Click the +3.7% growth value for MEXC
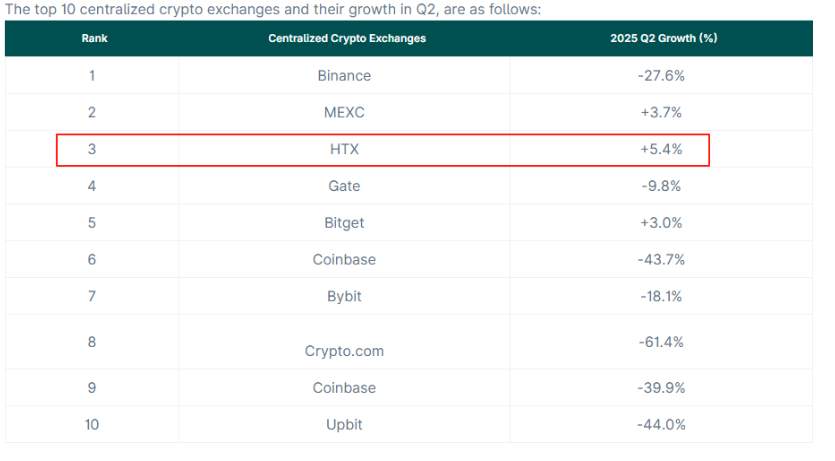835x461 pixels. pyautogui.click(x=661, y=112)
